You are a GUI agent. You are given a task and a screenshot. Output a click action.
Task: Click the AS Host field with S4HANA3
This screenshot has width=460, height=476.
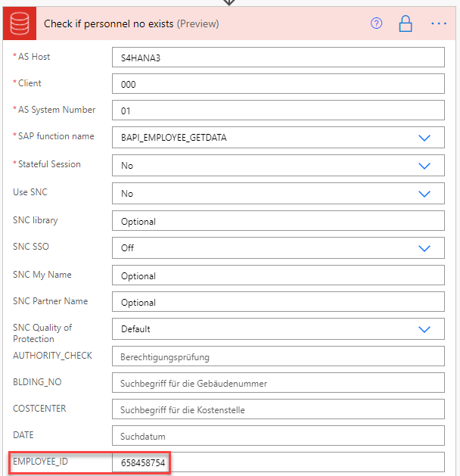278,57
